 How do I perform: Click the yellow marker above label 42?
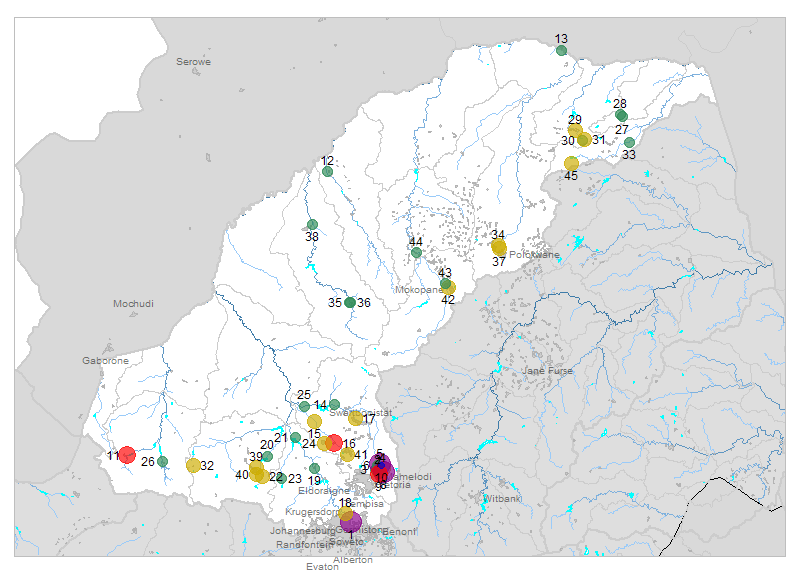448,288
